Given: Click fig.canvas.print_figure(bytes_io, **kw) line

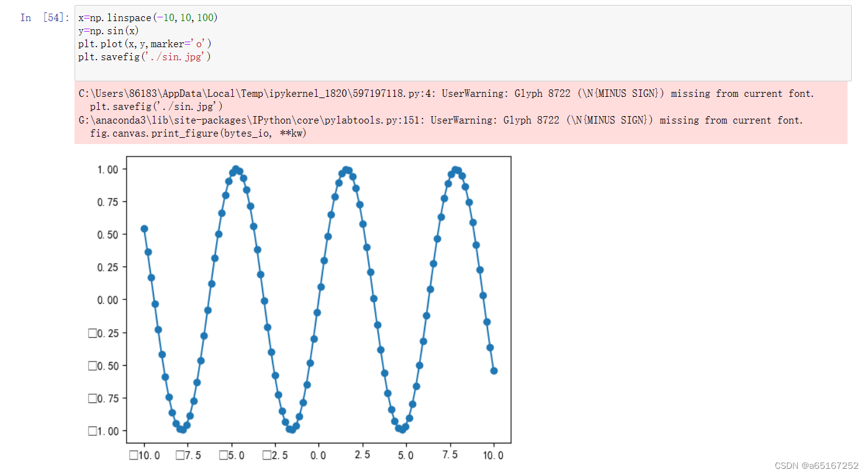Looking at the screenshot, I should (199, 133).
